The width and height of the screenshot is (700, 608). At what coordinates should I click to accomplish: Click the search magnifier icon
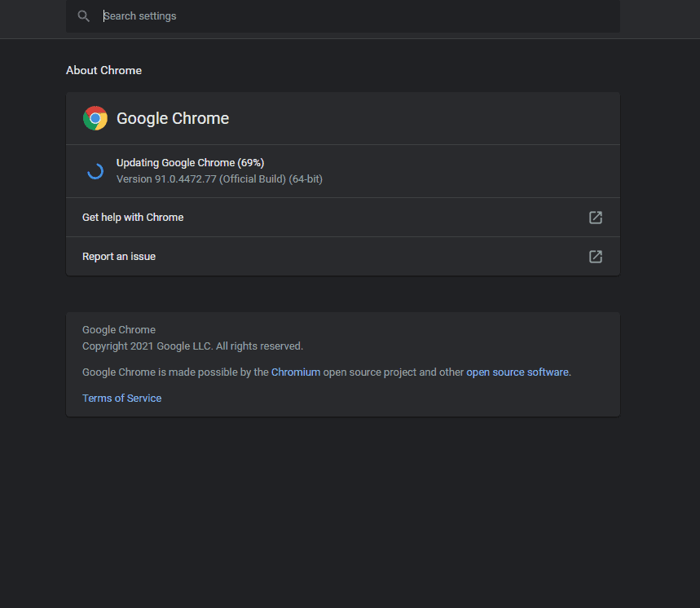[83, 16]
